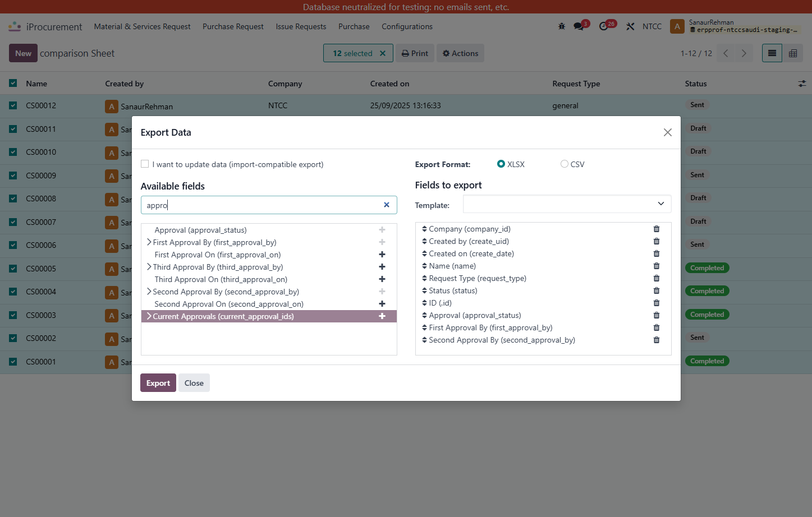The width and height of the screenshot is (812, 517).
Task: Click the New button
Action: (x=23, y=53)
